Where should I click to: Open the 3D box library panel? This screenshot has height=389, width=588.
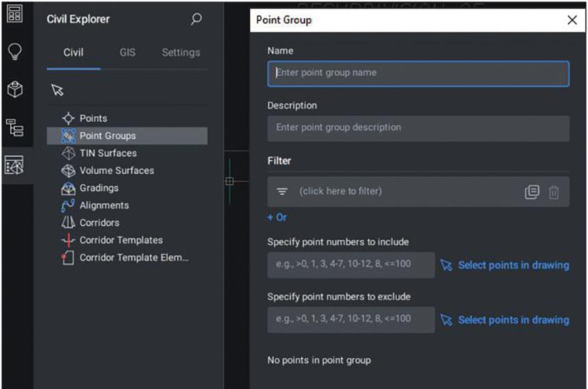15,89
